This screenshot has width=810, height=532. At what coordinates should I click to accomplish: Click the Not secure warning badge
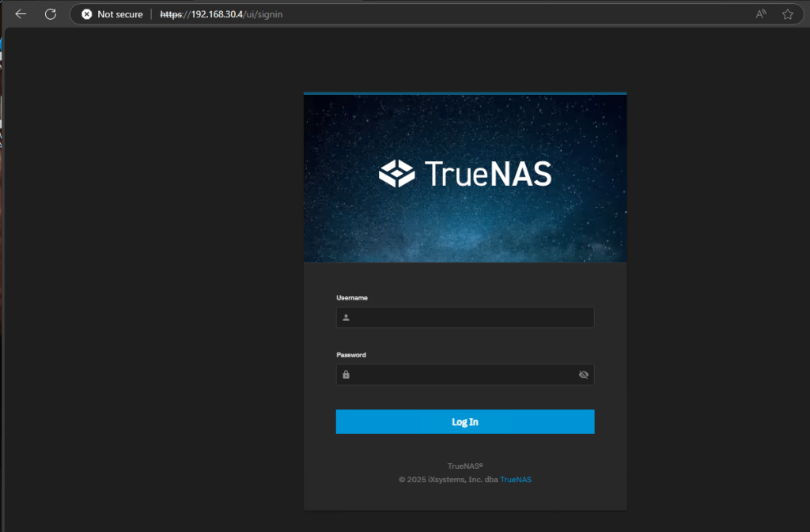pyautogui.click(x=112, y=14)
